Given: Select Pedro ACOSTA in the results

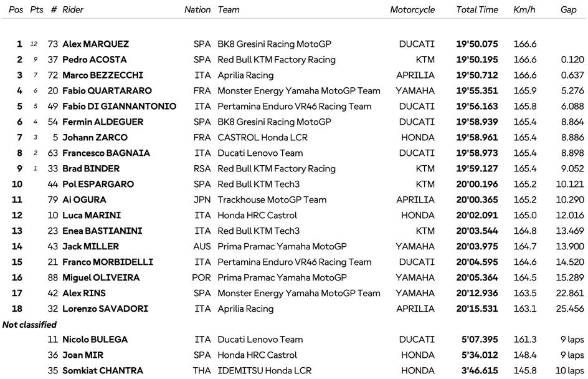Looking at the screenshot, I should coord(95,60).
